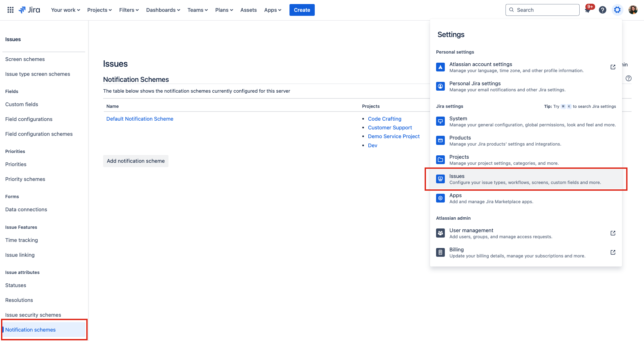This screenshot has height=341, width=644.
Task: Expand the Filters dropdown
Action: point(129,10)
